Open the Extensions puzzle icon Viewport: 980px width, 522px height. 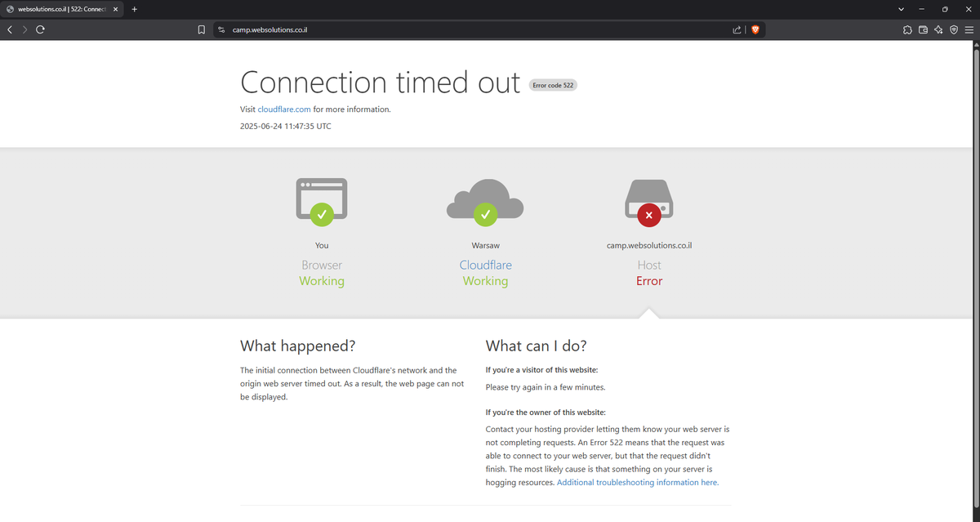tap(908, 30)
